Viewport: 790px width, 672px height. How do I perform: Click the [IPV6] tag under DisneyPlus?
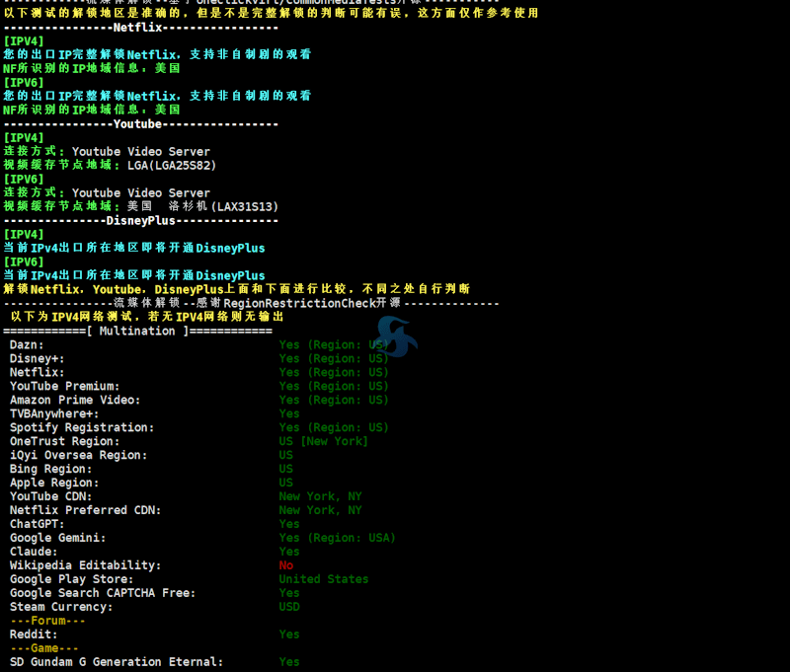click(24, 262)
